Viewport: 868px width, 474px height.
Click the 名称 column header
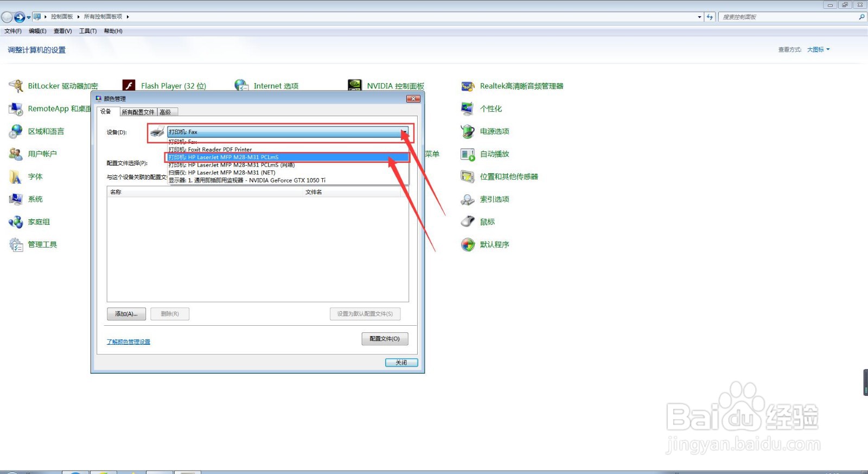(x=205, y=192)
